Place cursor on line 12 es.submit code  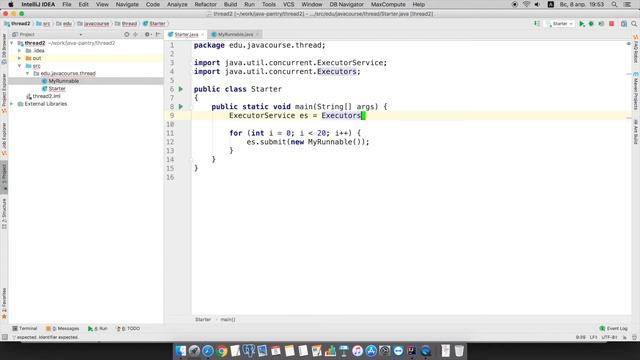pyautogui.click(x=307, y=142)
